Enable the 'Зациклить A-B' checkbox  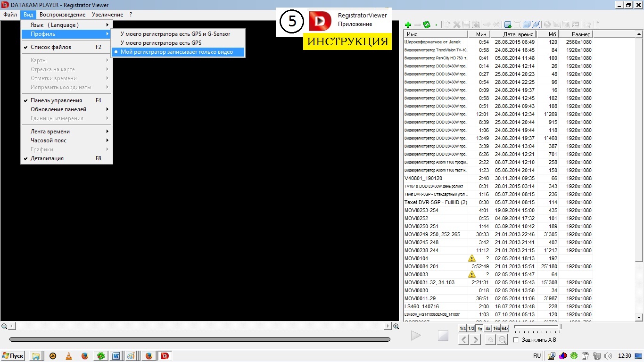(x=516, y=340)
